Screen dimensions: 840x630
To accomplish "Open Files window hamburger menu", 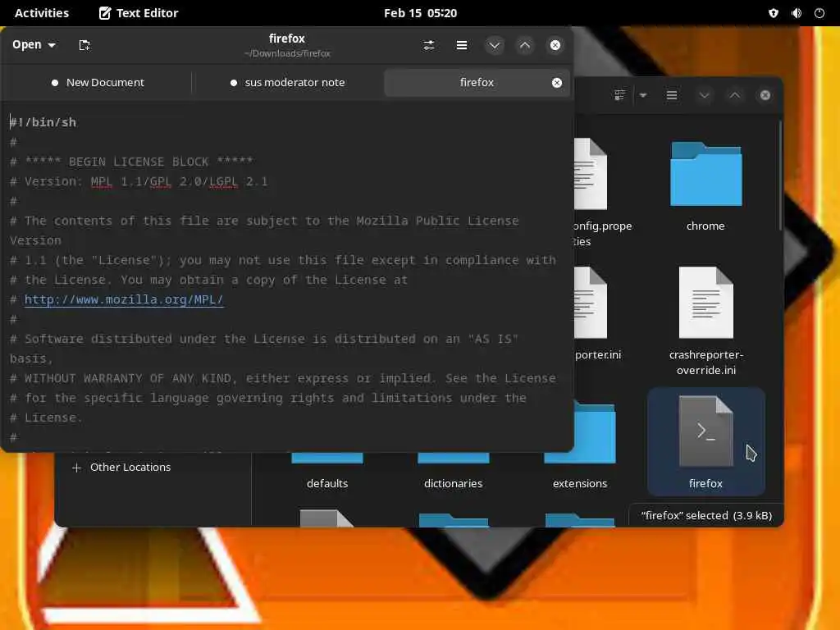I will click(671, 95).
